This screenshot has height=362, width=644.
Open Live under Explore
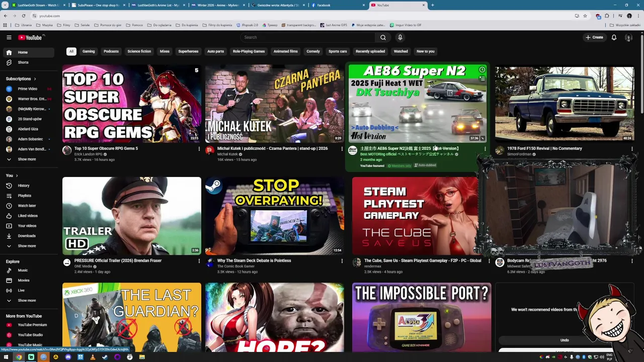point(28,290)
